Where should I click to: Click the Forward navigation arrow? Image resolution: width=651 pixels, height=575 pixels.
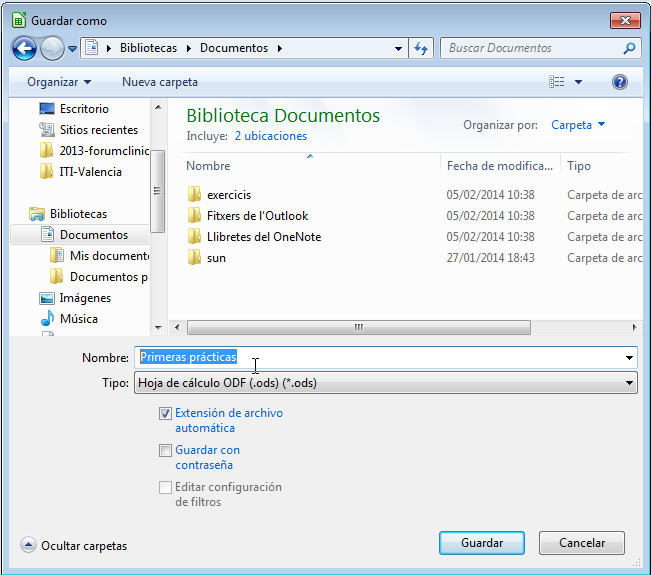click(x=52, y=49)
